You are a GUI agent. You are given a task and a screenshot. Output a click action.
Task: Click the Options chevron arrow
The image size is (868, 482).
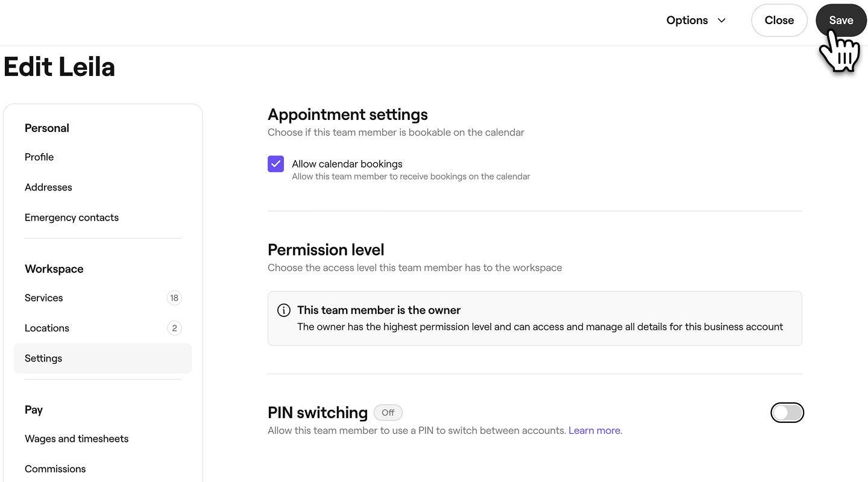tap(722, 20)
